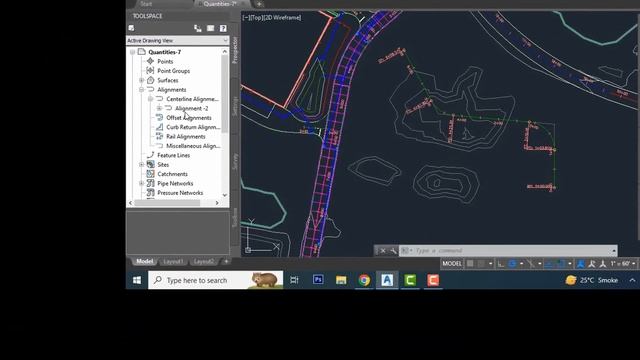Collapse the Quantities-7 drawing node

pos(133,52)
